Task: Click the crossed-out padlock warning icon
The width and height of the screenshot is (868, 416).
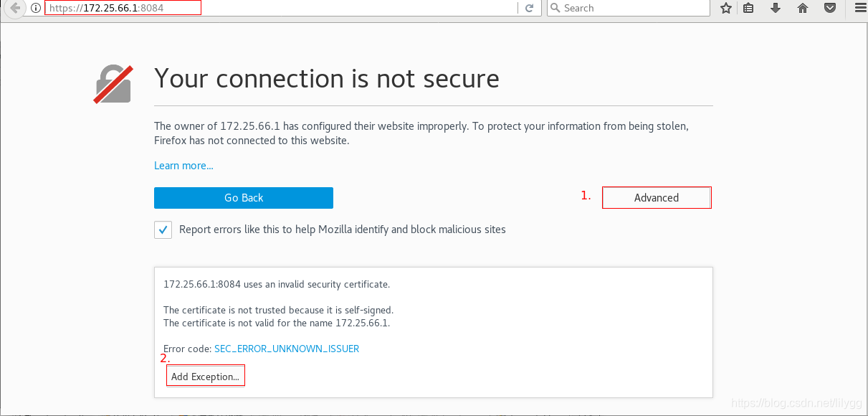Action: tap(113, 84)
